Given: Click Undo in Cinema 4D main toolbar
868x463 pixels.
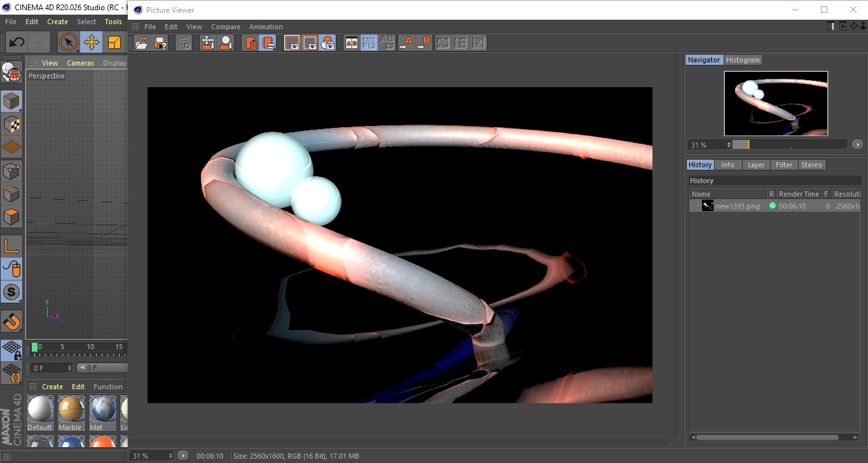Looking at the screenshot, I should point(17,43).
